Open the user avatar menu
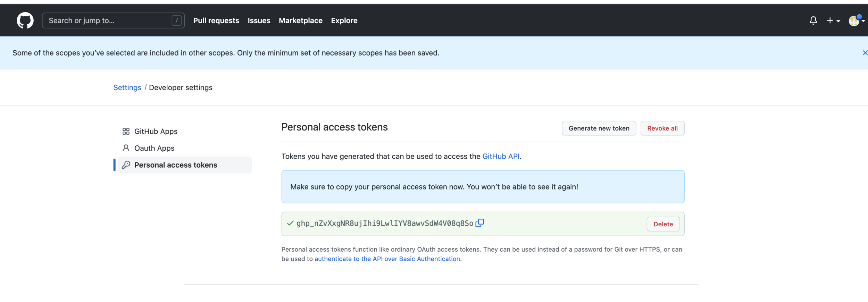868x302 pixels. (x=856, y=20)
